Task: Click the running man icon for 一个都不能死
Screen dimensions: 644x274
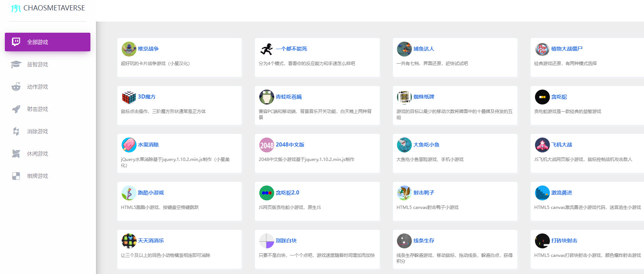Action: pyautogui.click(x=266, y=49)
